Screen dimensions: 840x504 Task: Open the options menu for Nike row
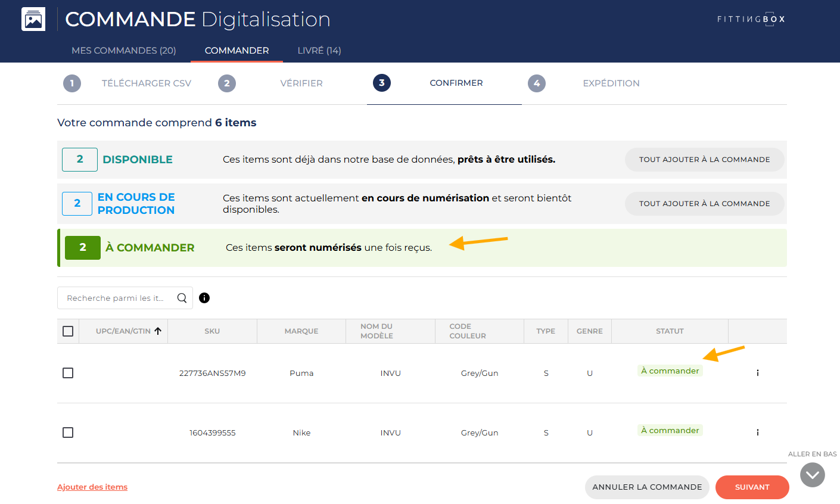point(757,433)
